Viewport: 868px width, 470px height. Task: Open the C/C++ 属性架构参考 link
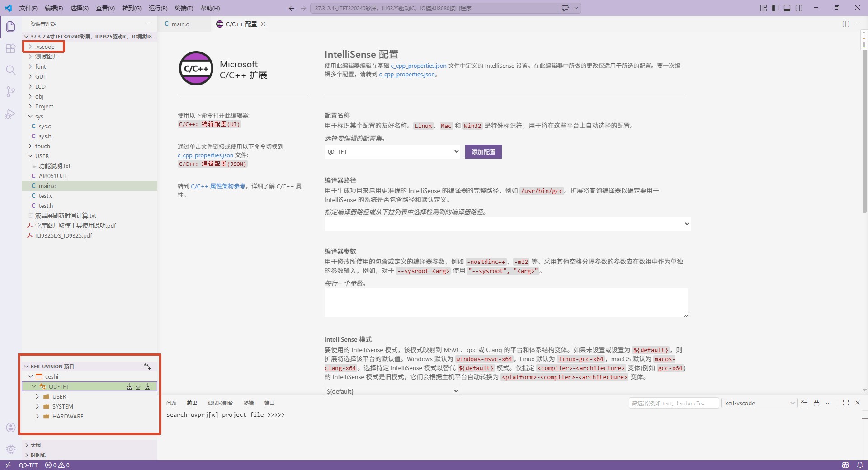218,186
